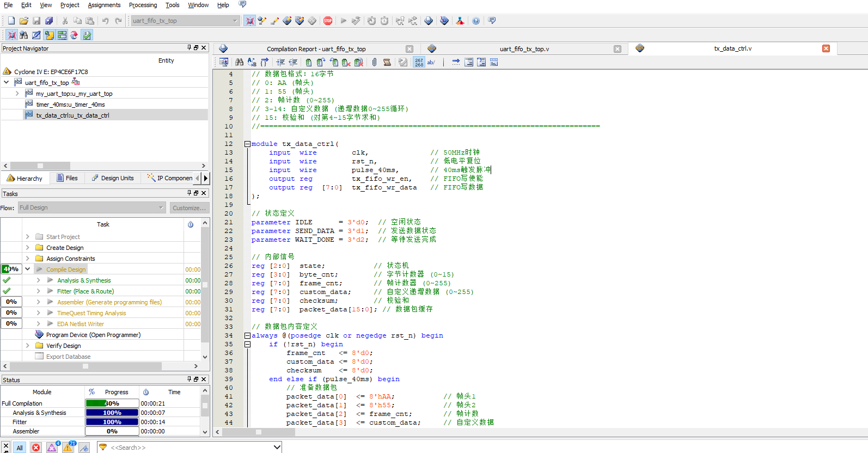
Task: Click the message Search input field
Action: [x=189, y=448]
